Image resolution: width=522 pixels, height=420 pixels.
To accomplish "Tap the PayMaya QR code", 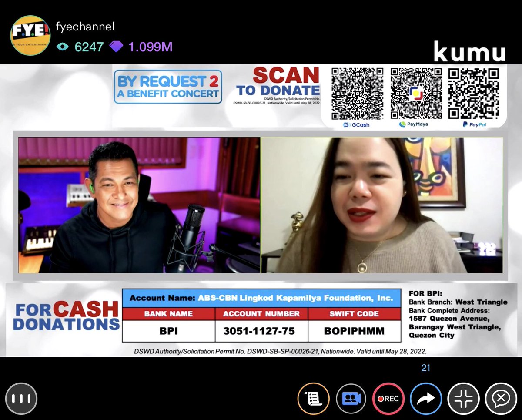I will click(416, 93).
